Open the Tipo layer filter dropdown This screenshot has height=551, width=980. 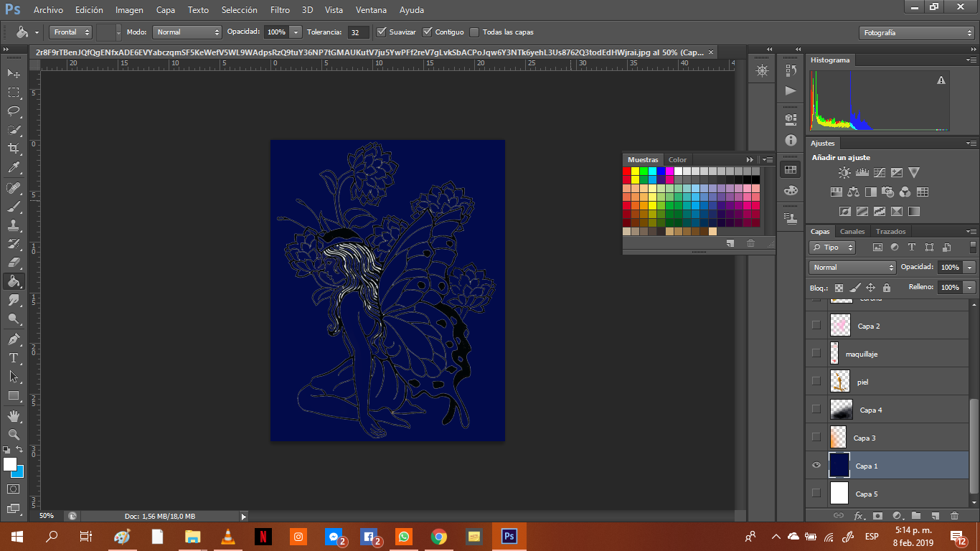pyautogui.click(x=833, y=248)
